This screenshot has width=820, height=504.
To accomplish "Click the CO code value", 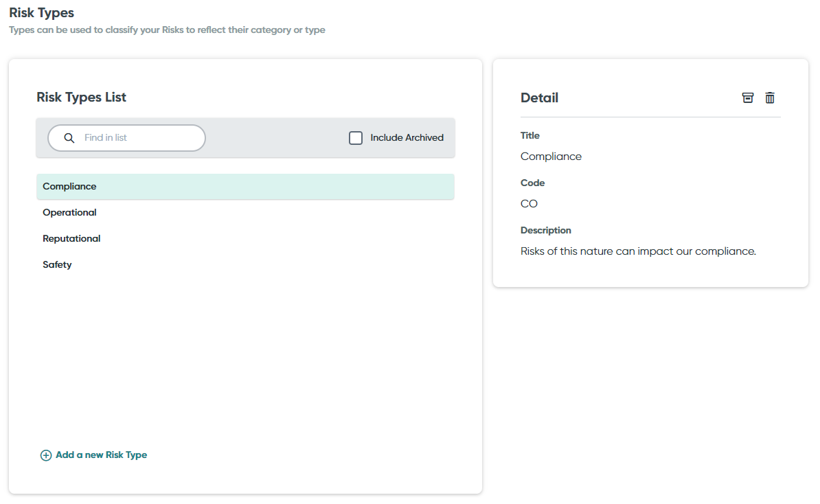I will [x=529, y=204].
